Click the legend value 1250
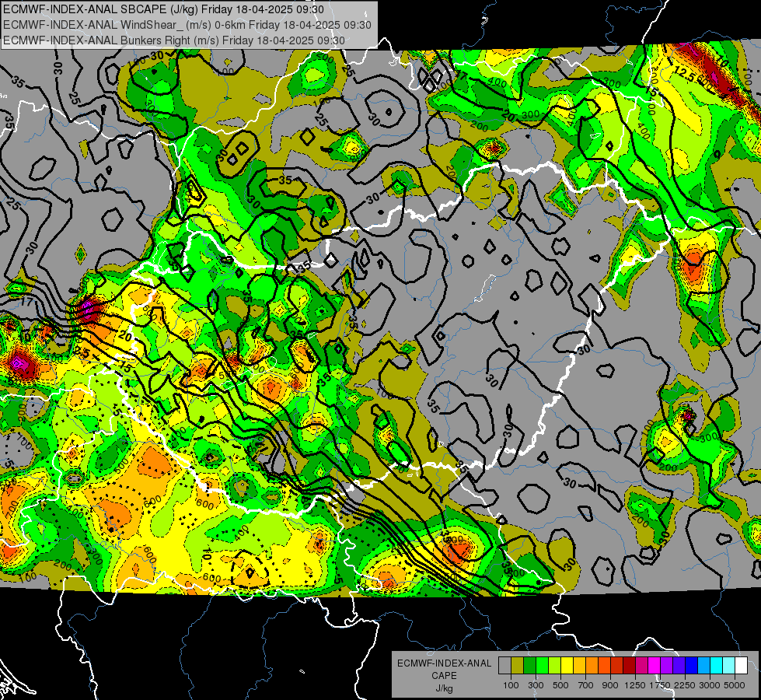 [x=635, y=685]
